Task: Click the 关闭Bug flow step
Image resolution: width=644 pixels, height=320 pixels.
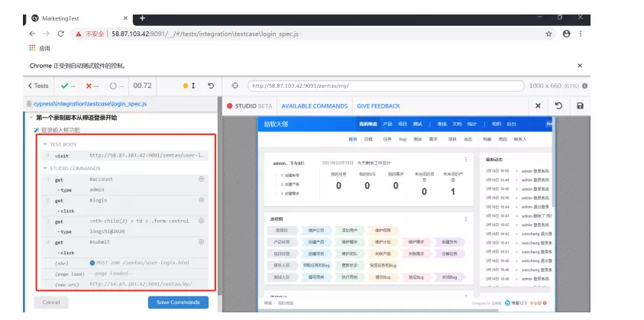Action: pos(449,277)
